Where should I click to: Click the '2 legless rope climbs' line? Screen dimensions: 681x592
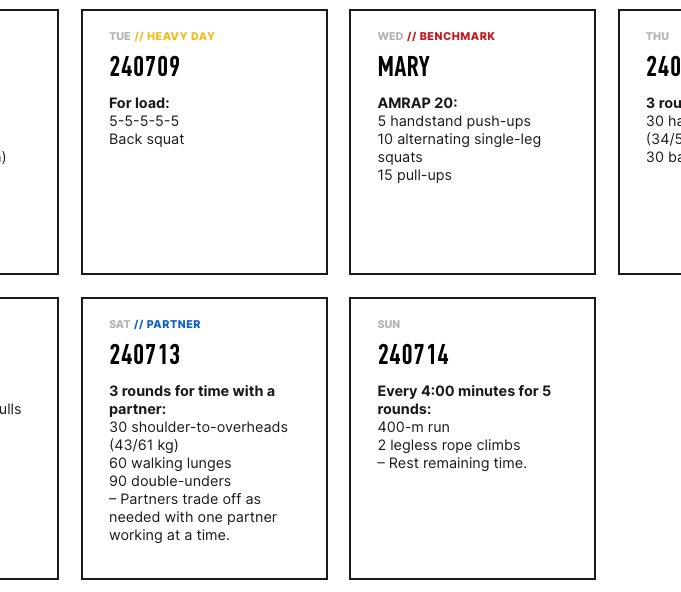click(449, 445)
